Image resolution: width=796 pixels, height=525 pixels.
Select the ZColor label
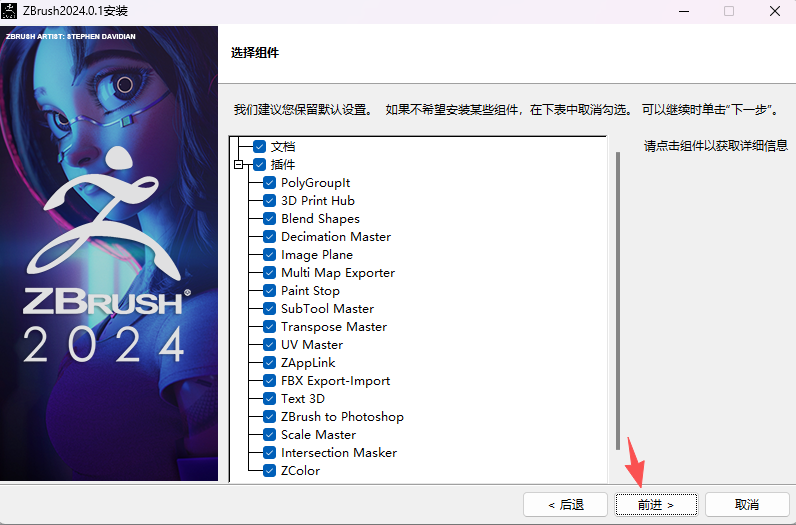coord(301,471)
